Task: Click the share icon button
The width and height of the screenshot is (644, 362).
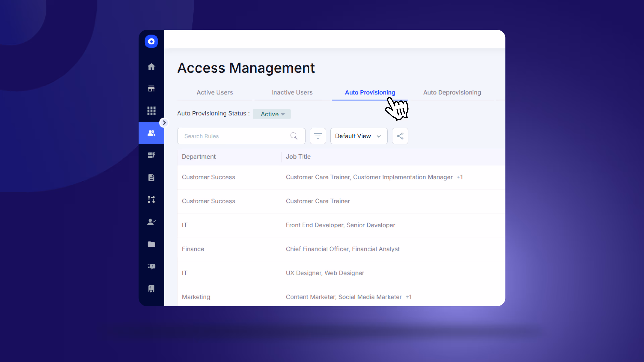Action: 400,136
